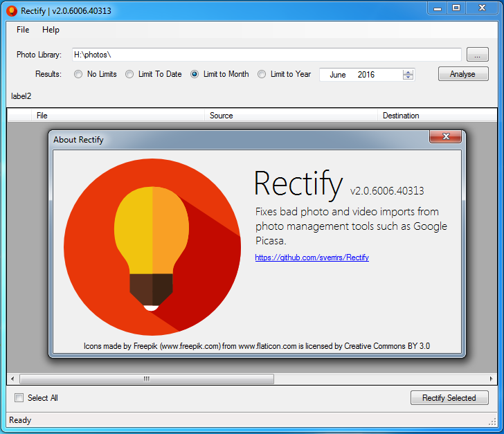Maximize the Rectify main window
This screenshot has width=504, height=434.
click(x=456, y=8)
